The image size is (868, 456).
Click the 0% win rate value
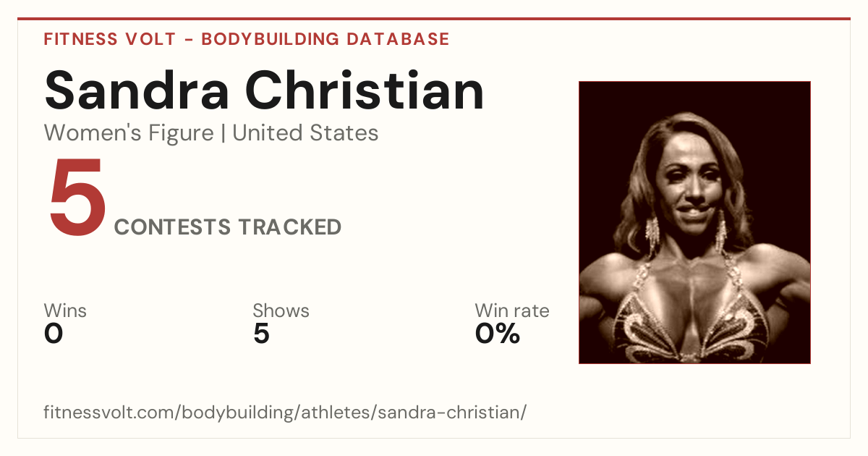point(498,334)
